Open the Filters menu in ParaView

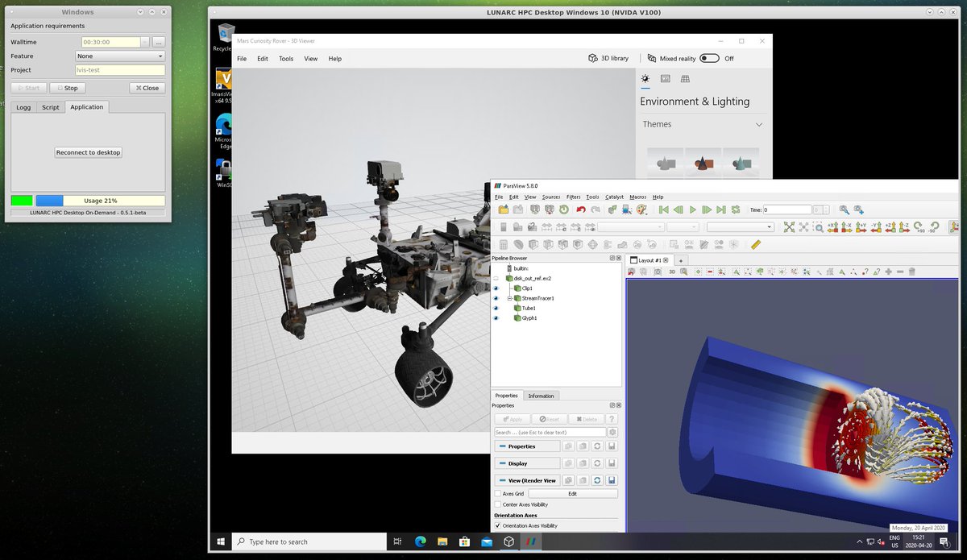pyautogui.click(x=574, y=197)
